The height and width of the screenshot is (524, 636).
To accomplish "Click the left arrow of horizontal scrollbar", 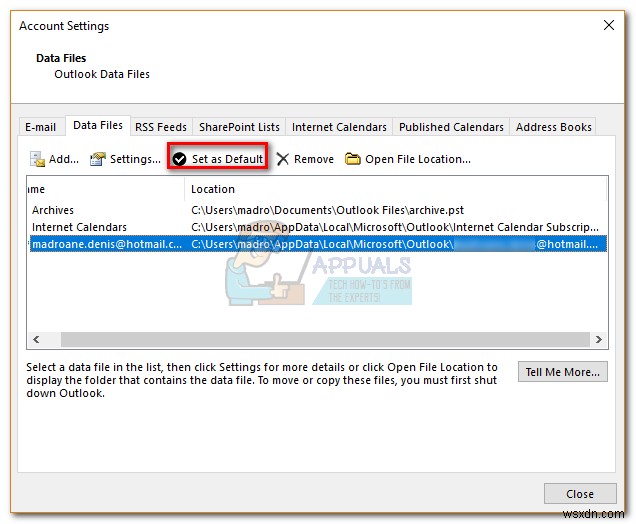I will click(37, 339).
